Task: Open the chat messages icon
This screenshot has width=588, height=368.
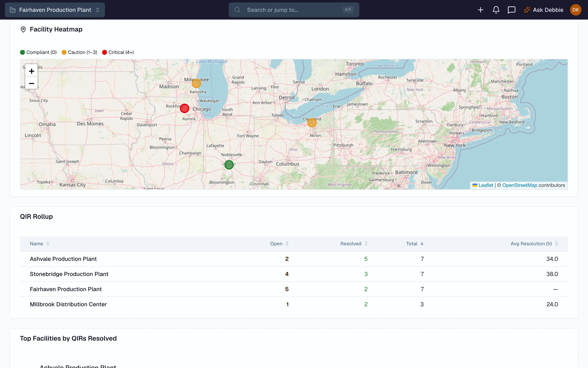Action: (x=511, y=10)
